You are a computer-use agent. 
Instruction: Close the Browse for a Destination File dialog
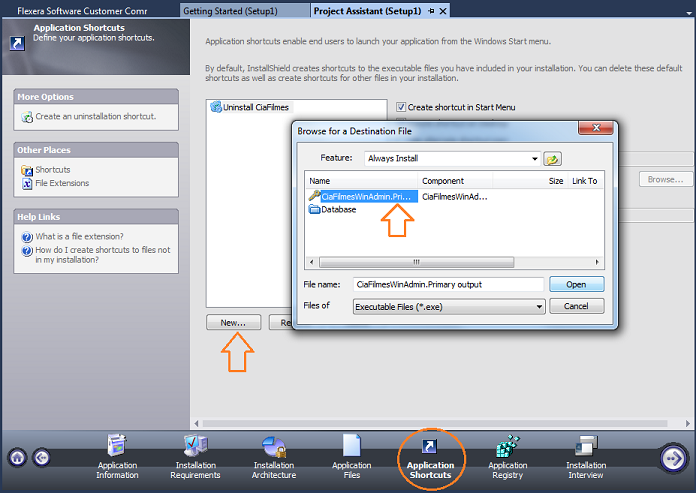[596, 128]
